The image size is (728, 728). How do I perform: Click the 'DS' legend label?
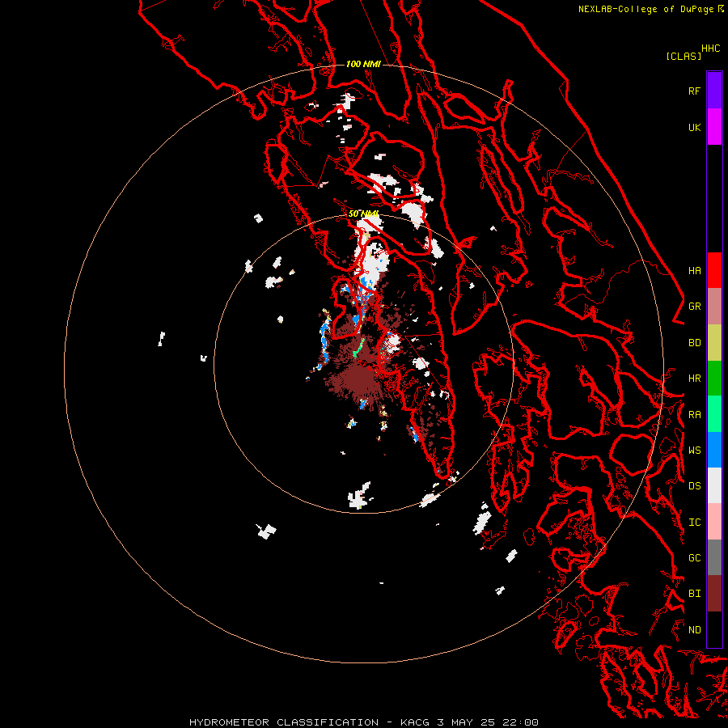point(694,486)
